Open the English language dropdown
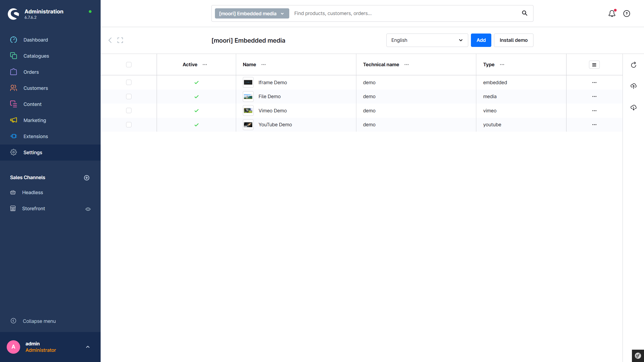Viewport: 644px width, 362px height. pos(427,40)
